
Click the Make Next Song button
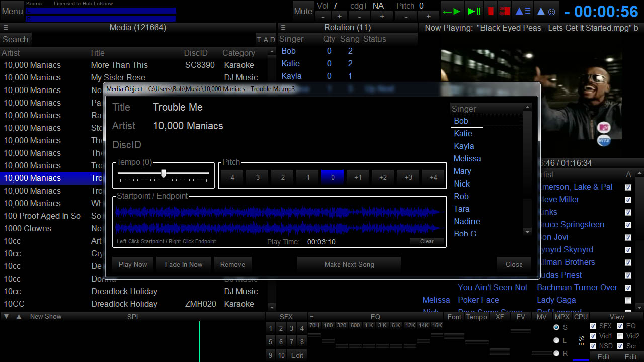coord(349,264)
